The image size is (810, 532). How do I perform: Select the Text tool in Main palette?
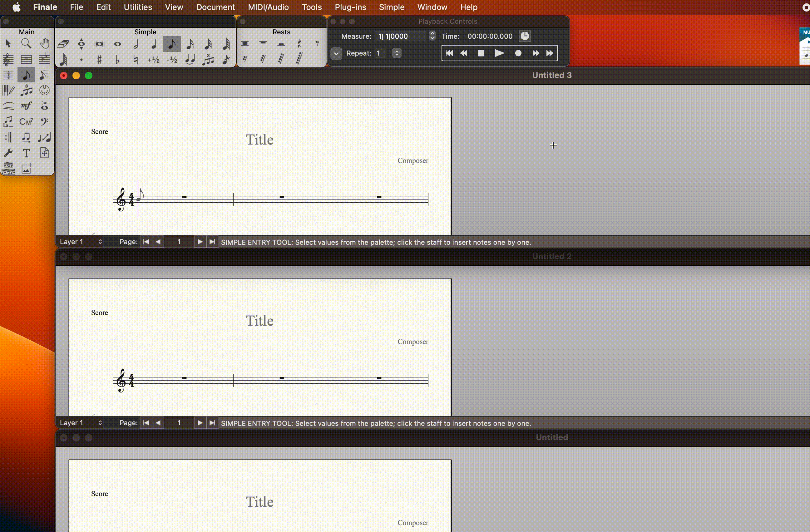[27, 153]
